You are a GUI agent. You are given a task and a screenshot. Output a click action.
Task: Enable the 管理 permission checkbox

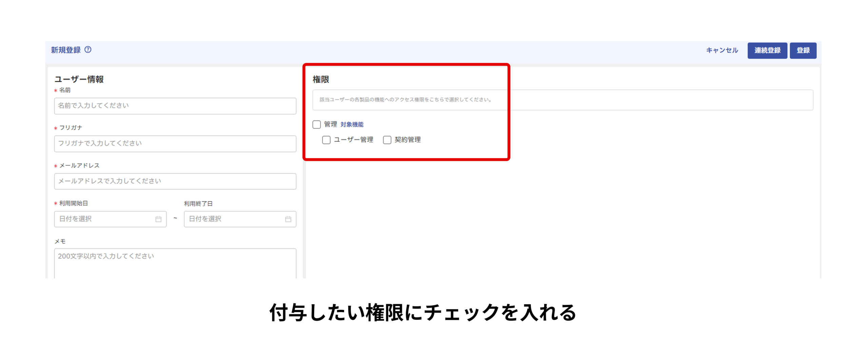pos(316,124)
